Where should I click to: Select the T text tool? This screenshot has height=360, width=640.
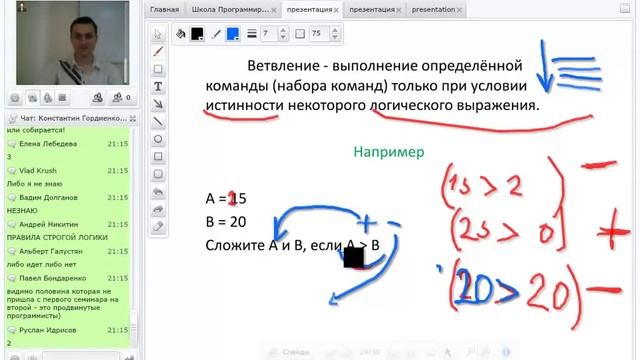(158, 87)
